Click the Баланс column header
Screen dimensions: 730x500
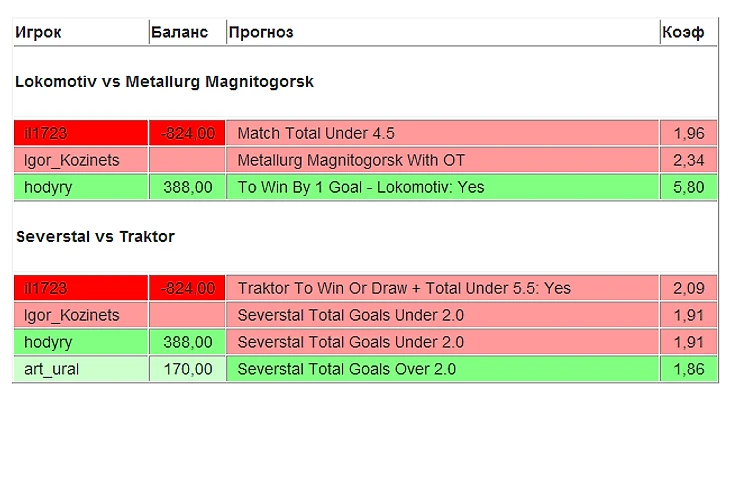179,32
